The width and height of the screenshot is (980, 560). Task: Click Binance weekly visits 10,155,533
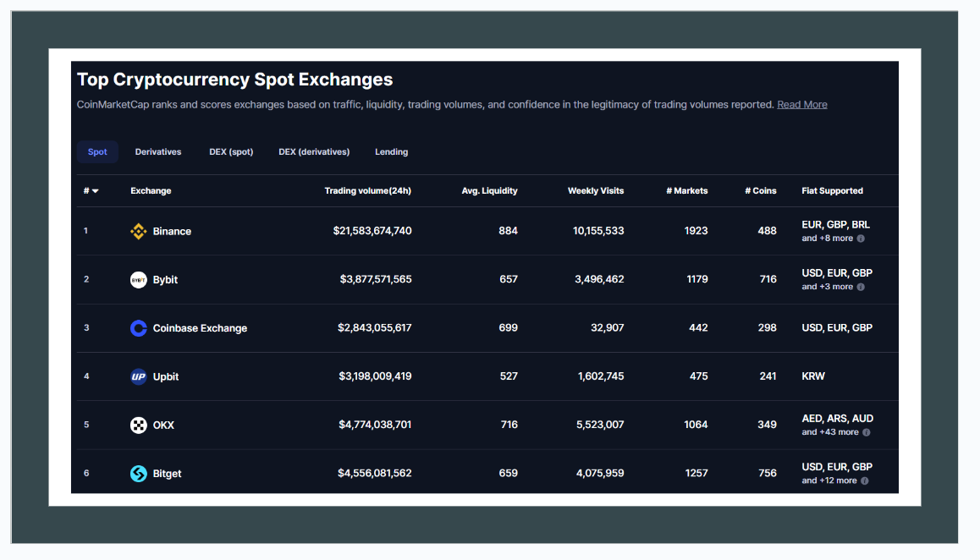tap(598, 231)
